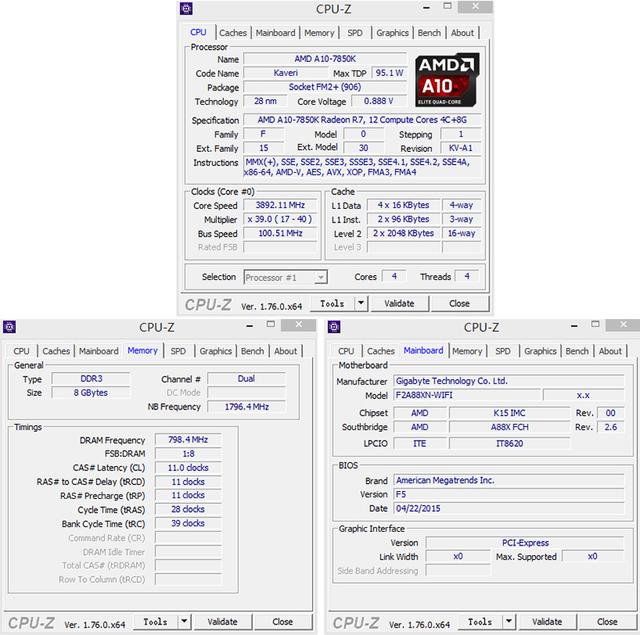This screenshot has height=635, width=640.
Task: Click Level 2 cache value 2 x 2048 KBytes
Action: click(403, 233)
